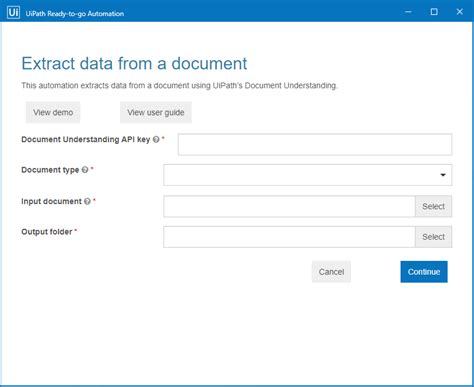Image resolution: width=474 pixels, height=387 pixels.
Task: Cancel the automation dialog
Action: tap(331, 272)
